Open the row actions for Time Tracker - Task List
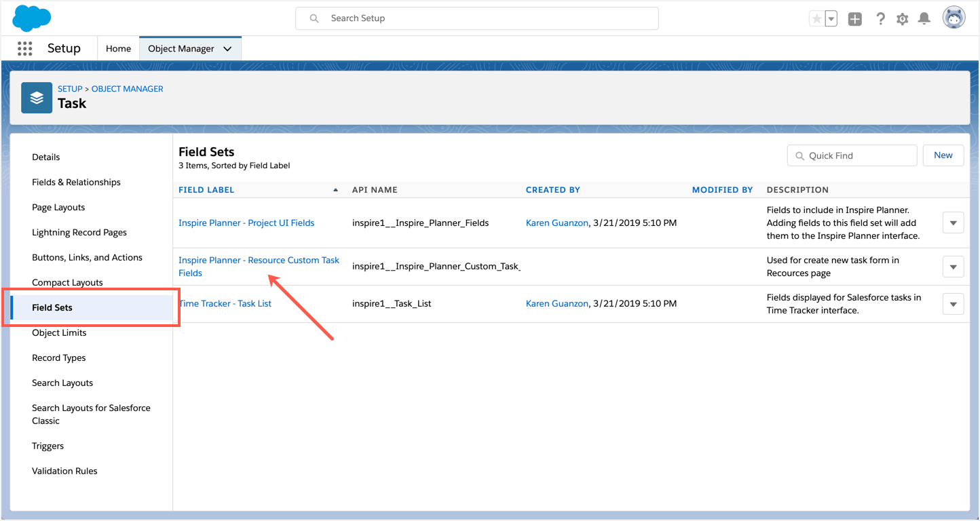This screenshot has width=980, height=521. coord(953,303)
